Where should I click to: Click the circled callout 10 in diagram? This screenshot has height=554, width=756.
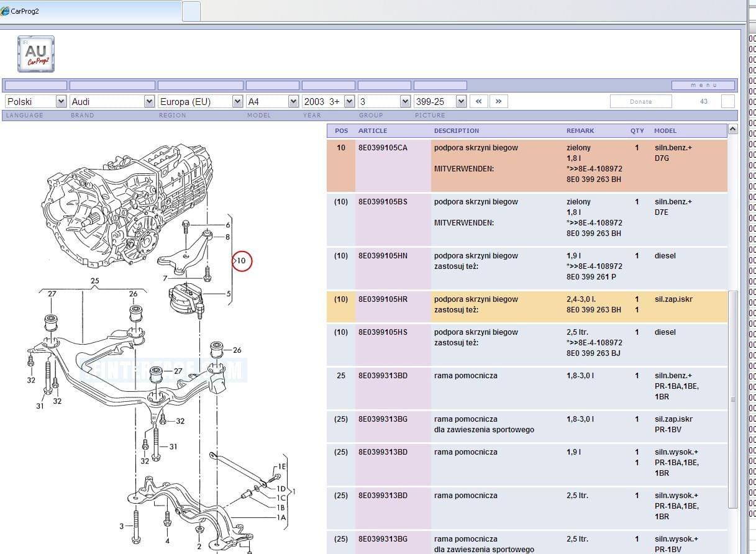[x=242, y=261]
